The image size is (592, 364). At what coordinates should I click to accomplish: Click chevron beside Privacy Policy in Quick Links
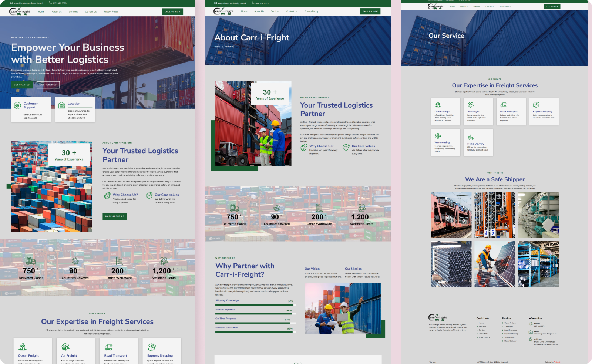[477, 337]
